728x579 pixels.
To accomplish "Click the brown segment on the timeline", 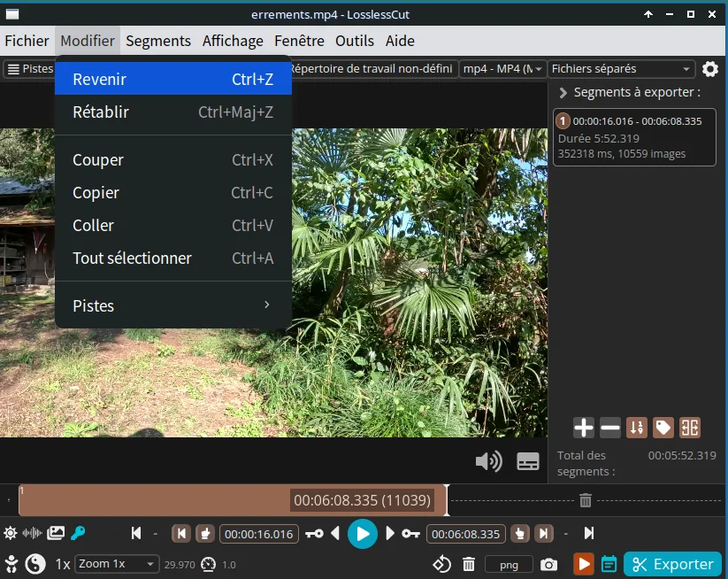I will click(x=150, y=500).
